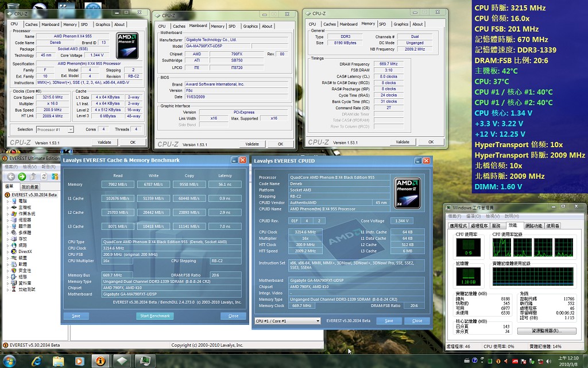Image resolution: width=588 pixels, height=368 pixels.
Task: Expand the 主機板 tree node arrow
Action: click(8, 208)
